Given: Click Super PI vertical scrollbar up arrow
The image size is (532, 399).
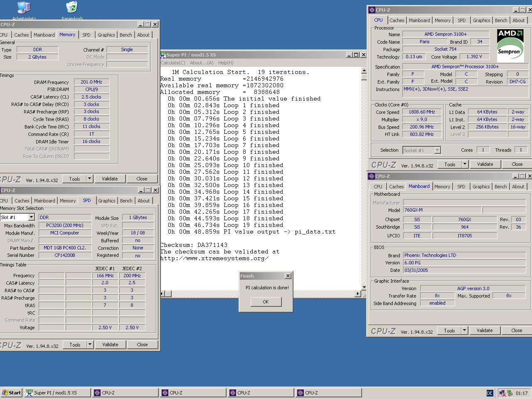Looking at the screenshot, I should 364,71.
